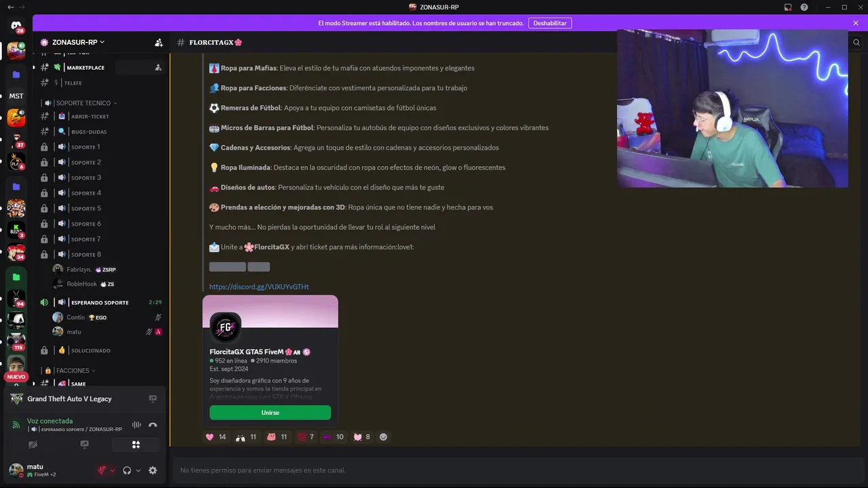
Task: Open the discord.gg/VUXUYvGTHt invite link
Action: [259, 287]
